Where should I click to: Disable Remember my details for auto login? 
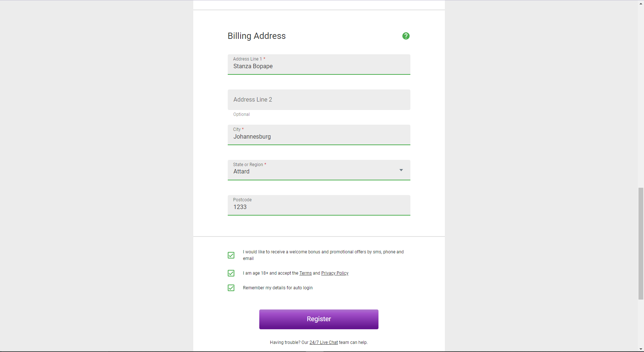tap(231, 288)
